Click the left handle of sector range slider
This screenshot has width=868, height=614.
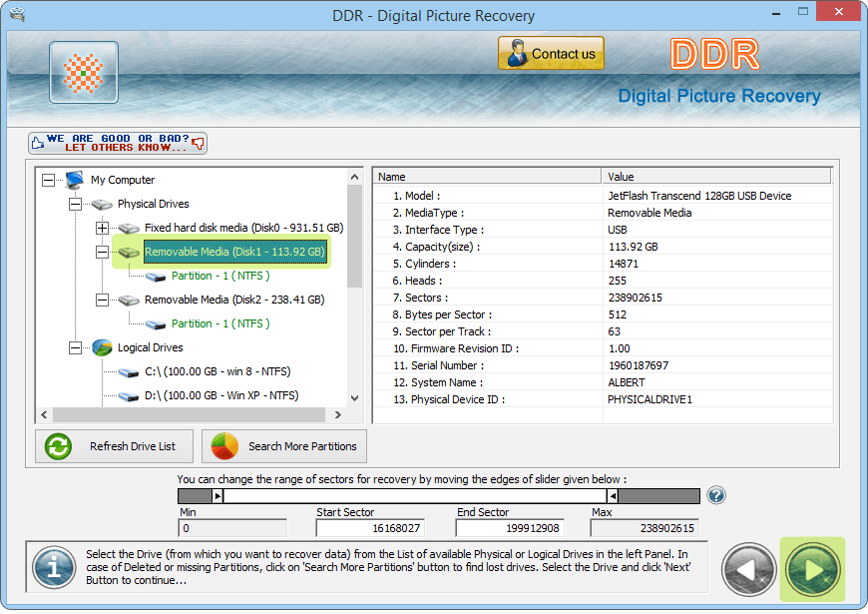click(x=217, y=495)
